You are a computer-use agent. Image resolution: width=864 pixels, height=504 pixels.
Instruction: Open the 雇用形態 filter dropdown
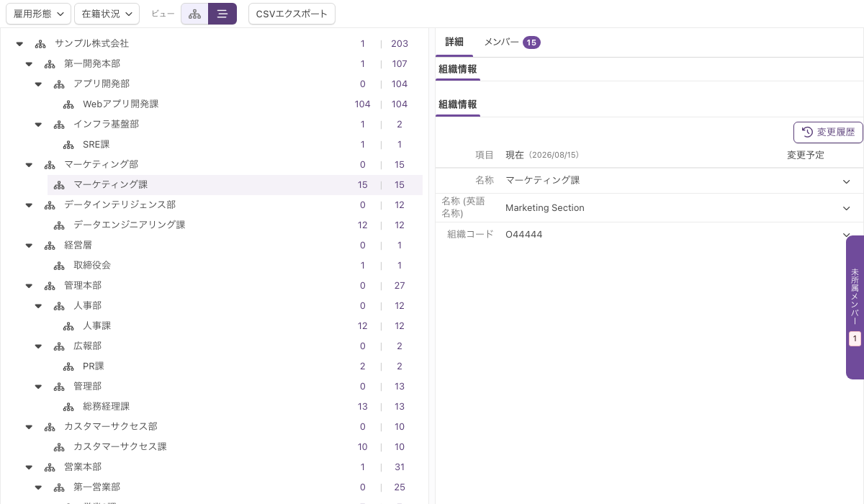pos(38,14)
